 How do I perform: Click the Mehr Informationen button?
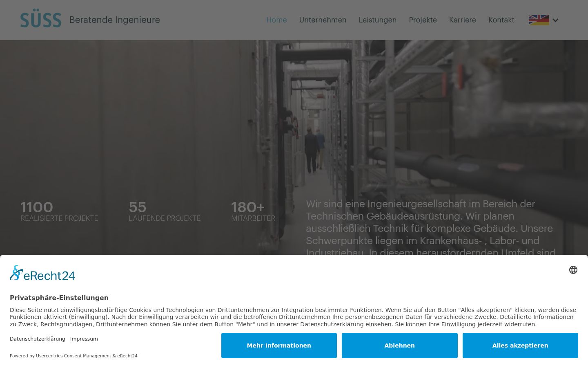coord(279,346)
